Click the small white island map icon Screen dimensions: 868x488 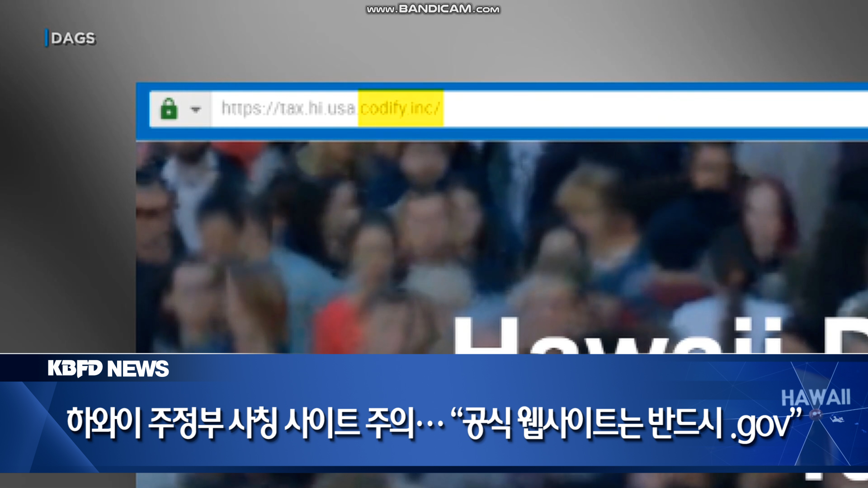(837, 419)
